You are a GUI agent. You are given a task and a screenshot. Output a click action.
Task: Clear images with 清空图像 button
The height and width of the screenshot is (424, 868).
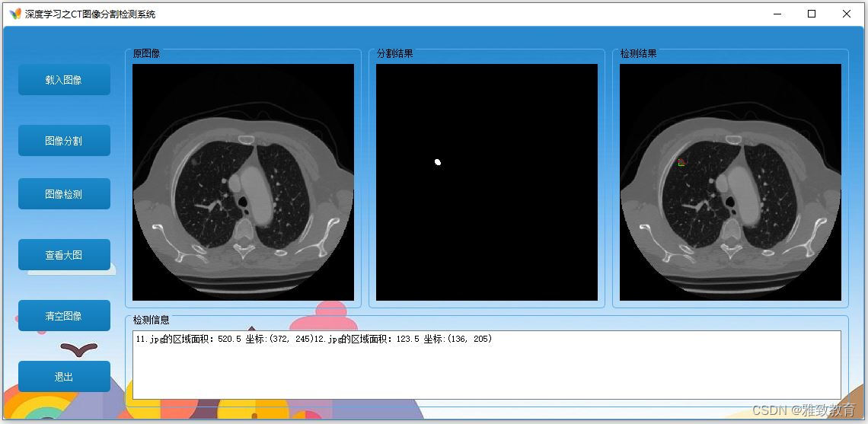tap(64, 315)
